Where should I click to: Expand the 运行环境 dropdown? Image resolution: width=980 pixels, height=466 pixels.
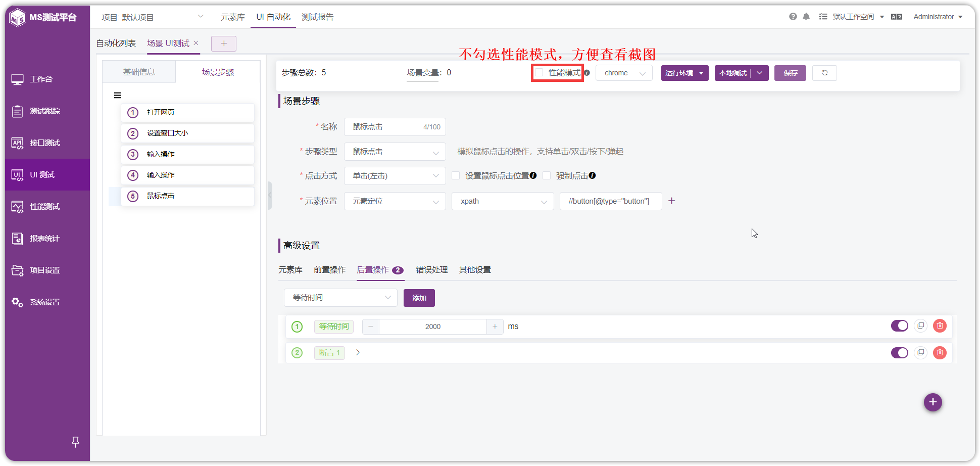tap(684, 73)
